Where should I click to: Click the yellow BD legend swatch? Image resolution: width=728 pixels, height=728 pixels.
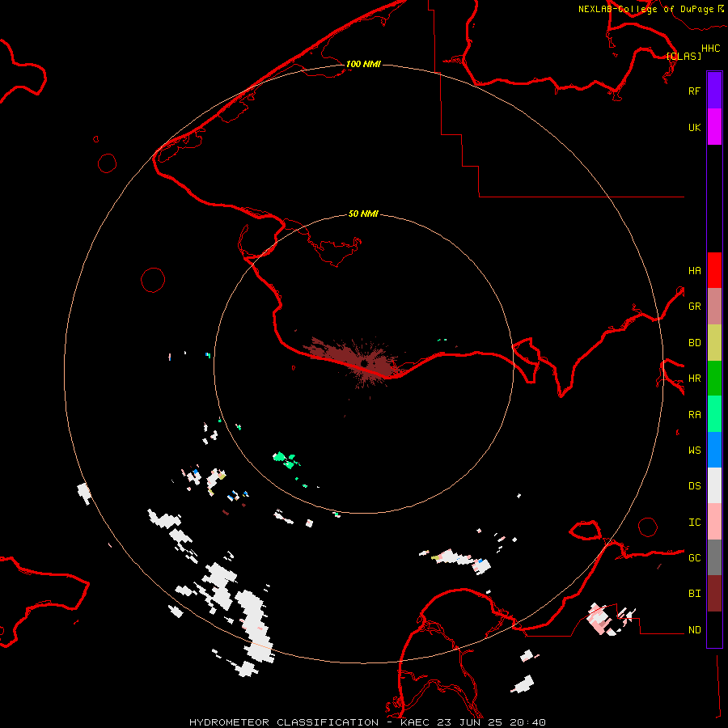pyautogui.click(x=714, y=343)
